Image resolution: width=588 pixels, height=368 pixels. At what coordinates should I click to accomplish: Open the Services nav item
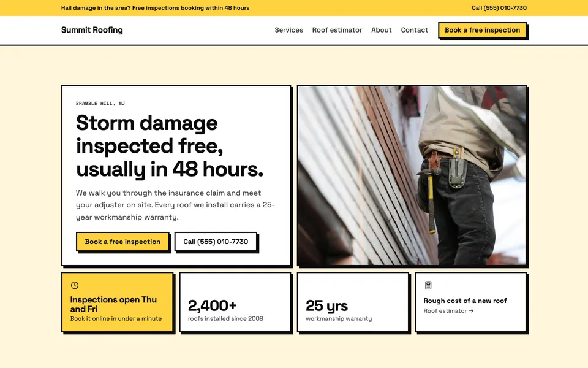(x=288, y=30)
